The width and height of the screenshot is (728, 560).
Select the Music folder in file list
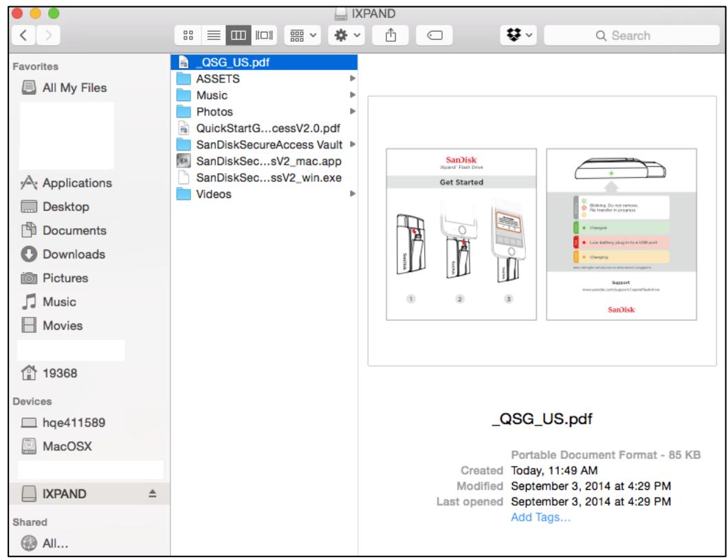(264, 95)
